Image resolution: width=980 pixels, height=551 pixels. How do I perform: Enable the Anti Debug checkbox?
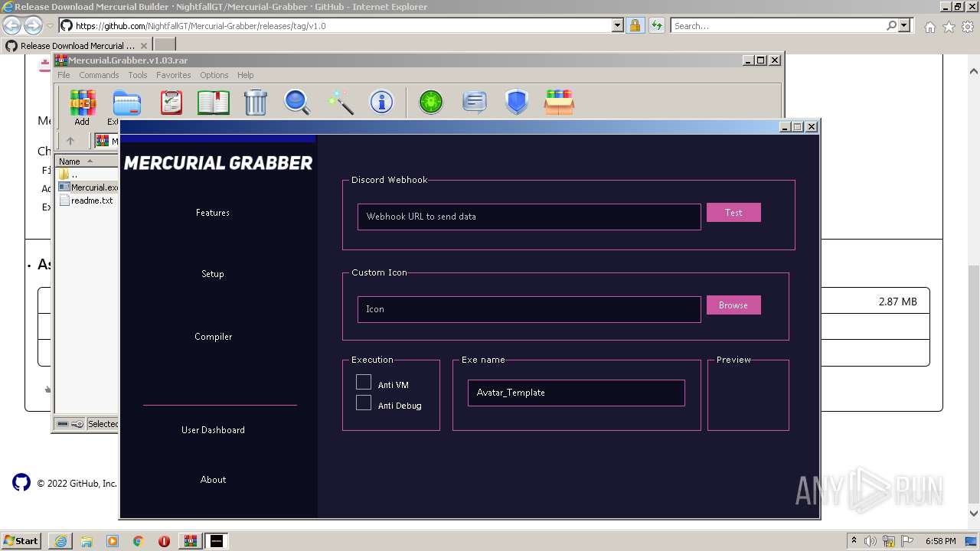[364, 403]
